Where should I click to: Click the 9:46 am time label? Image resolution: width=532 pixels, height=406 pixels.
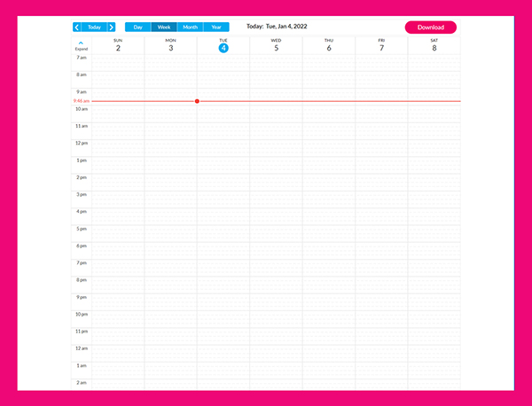(x=82, y=101)
